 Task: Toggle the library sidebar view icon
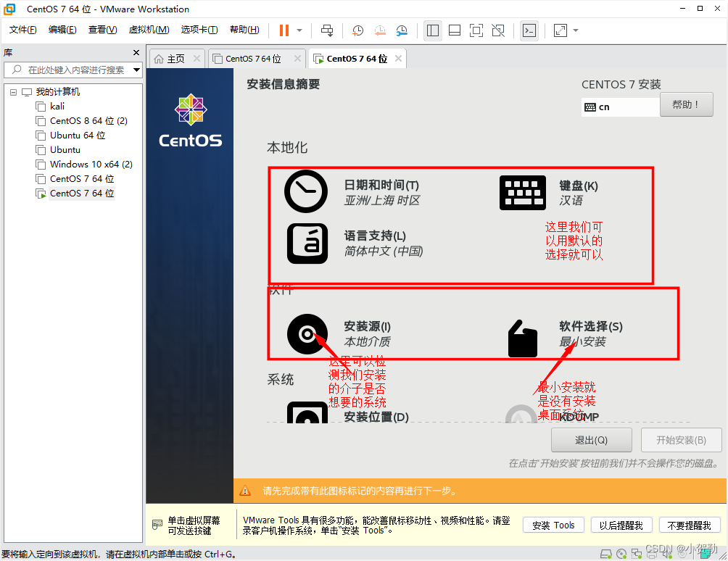click(x=433, y=30)
